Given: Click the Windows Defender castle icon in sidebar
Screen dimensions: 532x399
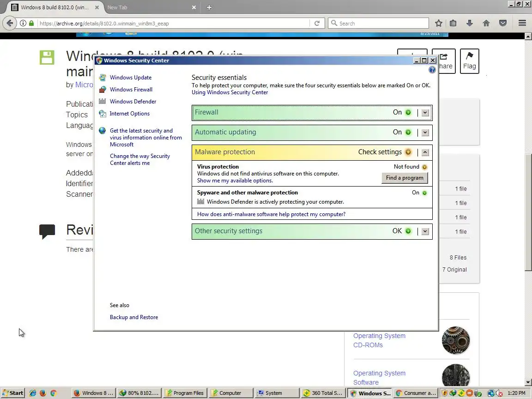Looking at the screenshot, I should 103,102.
